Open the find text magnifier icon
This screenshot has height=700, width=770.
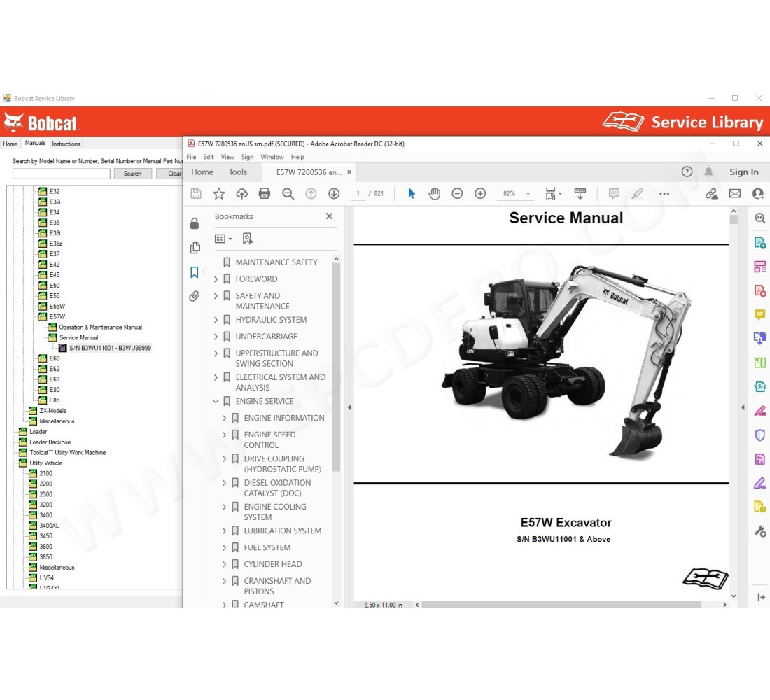(288, 193)
